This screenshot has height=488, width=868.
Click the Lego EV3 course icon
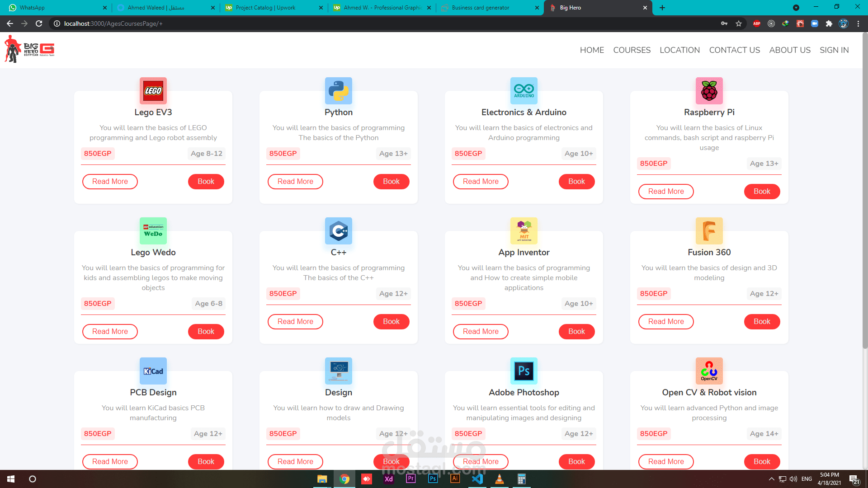click(153, 91)
